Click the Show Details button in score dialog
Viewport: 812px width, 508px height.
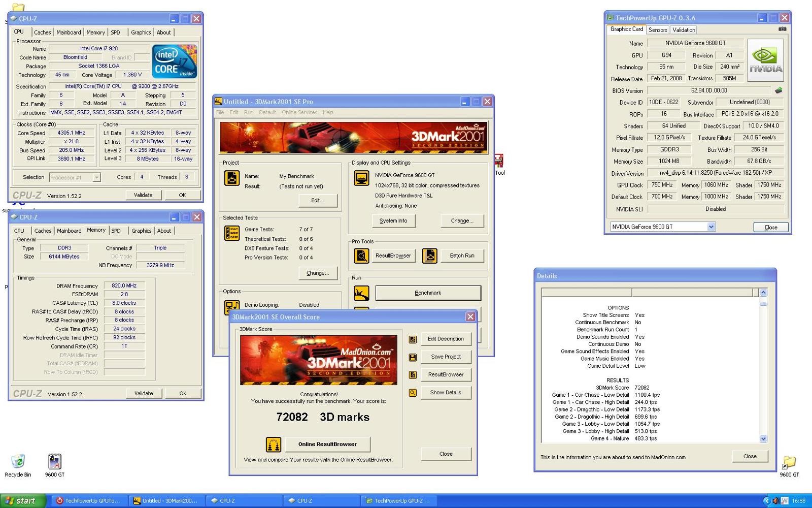tap(446, 393)
